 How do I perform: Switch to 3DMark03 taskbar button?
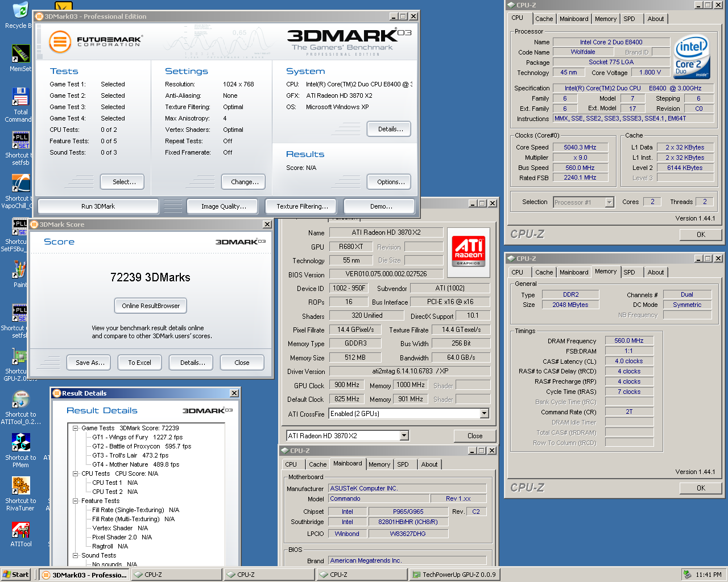coord(84,575)
